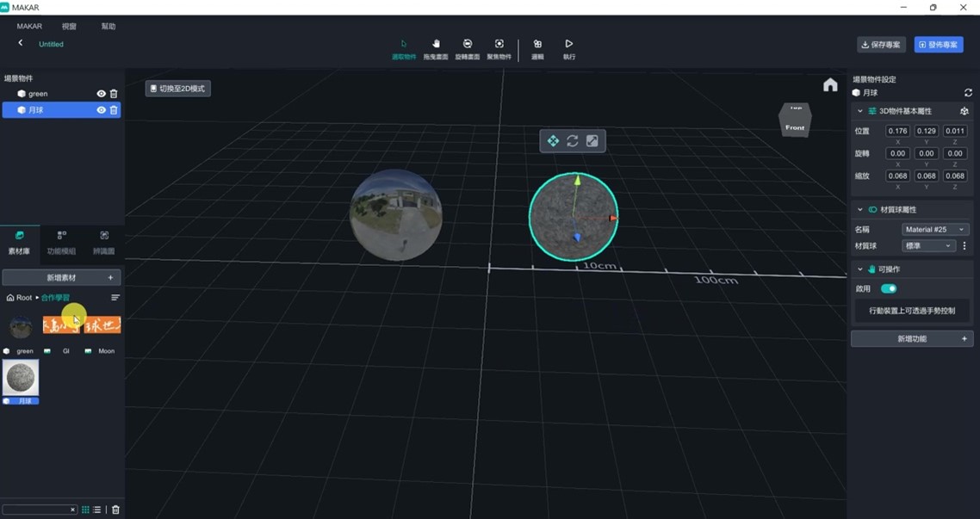Image resolution: width=980 pixels, height=519 pixels.
Task: Click the 聚焦物件 focus object tool
Action: click(499, 46)
